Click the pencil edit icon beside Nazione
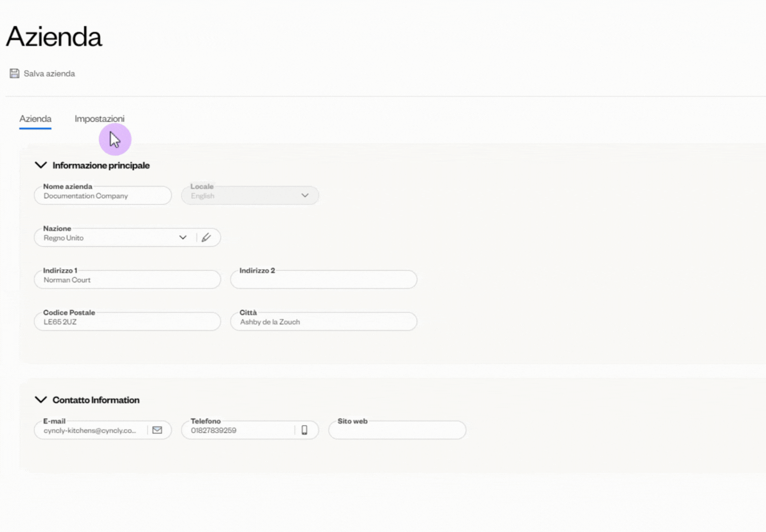The height and width of the screenshot is (532, 766). click(206, 238)
